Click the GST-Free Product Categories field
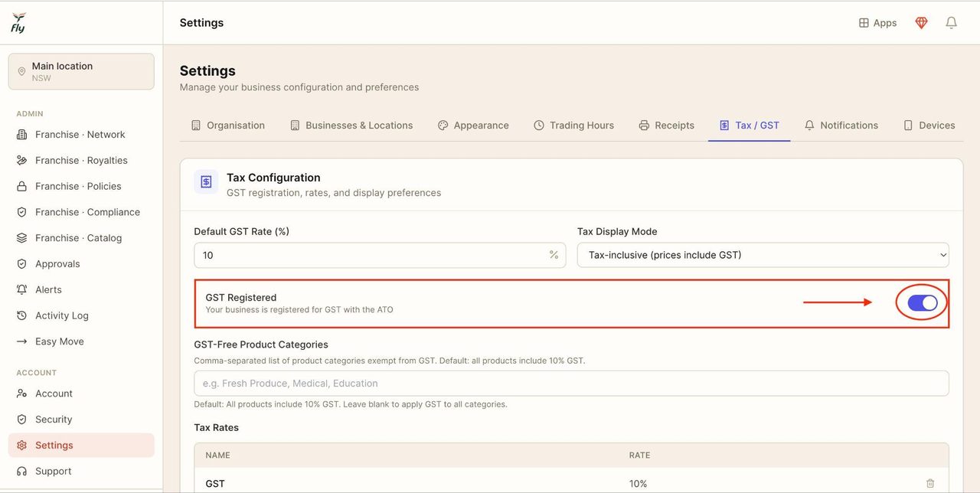The height and width of the screenshot is (493, 980). pos(571,384)
